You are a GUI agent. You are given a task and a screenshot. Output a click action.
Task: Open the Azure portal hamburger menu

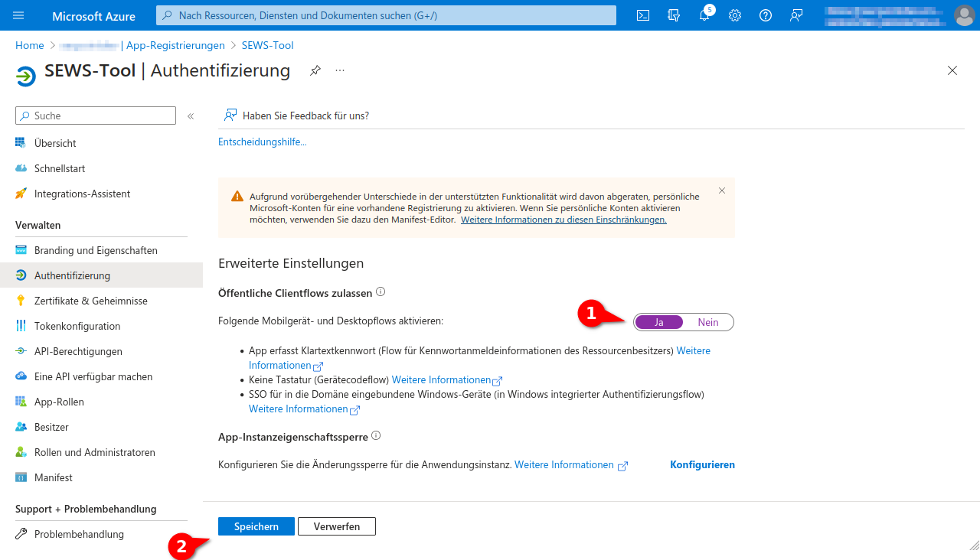pos(18,15)
